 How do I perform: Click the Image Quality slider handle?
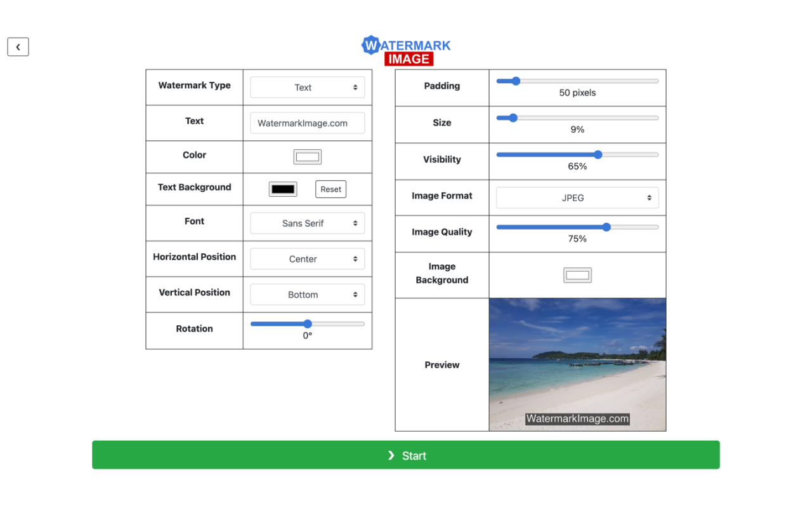click(x=606, y=227)
